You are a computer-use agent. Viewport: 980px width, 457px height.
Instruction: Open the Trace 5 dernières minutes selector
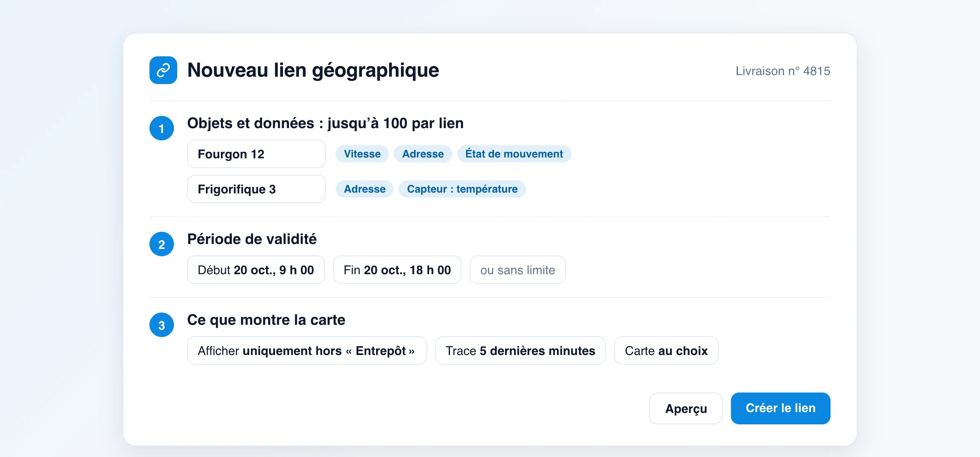[x=521, y=351]
